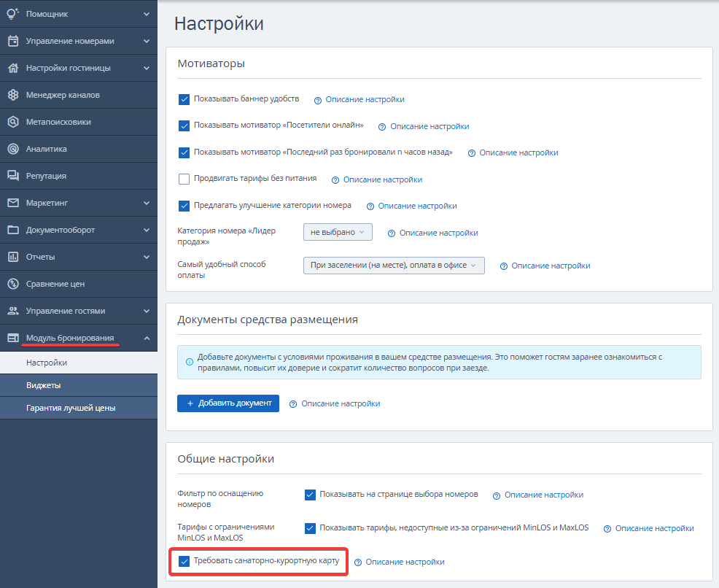Click help icon beside «Посетители онлайн» motivator
This screenshot has height=588, width=719.
tap(382, 127)
